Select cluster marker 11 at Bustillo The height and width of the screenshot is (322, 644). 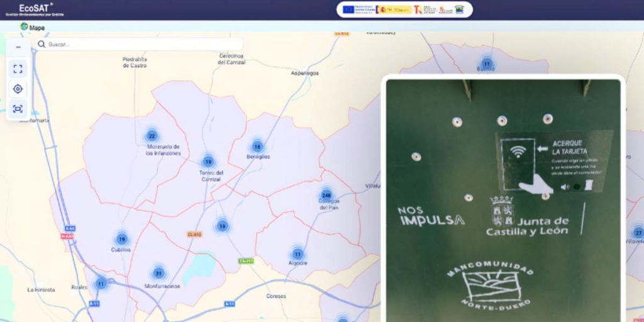[487, 64]
